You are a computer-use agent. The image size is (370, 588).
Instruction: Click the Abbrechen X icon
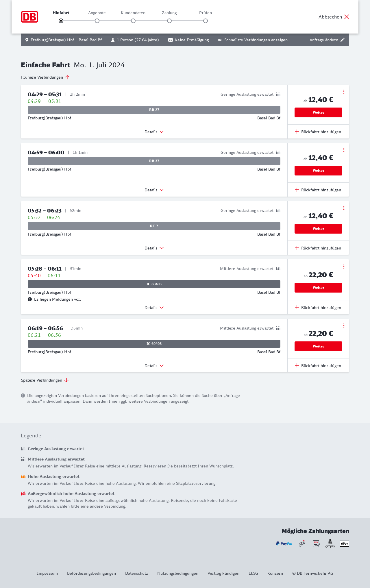347,17
